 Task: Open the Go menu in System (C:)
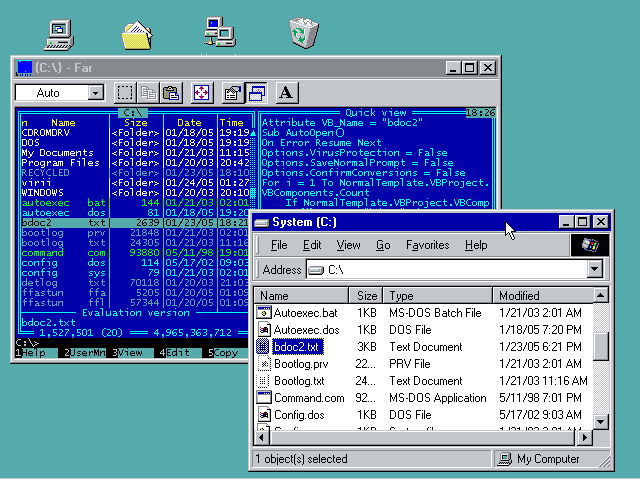click(x=383, y=245)
